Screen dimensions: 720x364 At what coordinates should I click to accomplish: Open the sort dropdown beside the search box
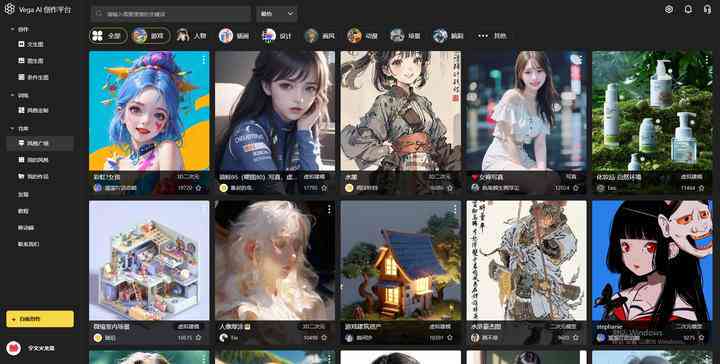(277, 14)
